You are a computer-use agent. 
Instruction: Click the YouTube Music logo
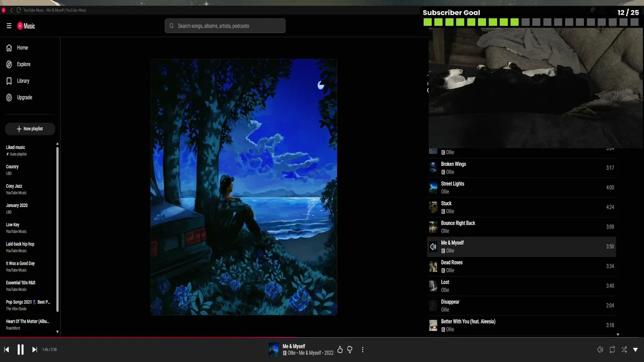click(x=26, y=26)
